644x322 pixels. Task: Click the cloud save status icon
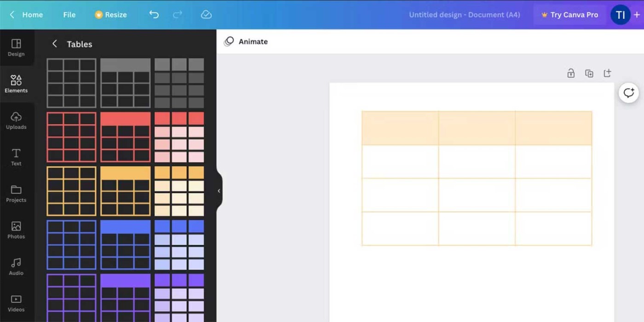click(x=206, y=15)
